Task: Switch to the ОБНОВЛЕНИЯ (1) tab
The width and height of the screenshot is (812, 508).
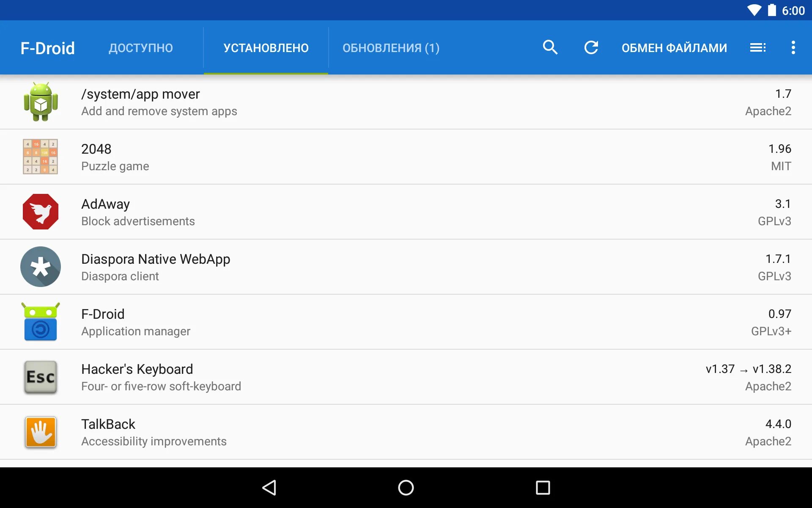Action: tap(391, 48)
